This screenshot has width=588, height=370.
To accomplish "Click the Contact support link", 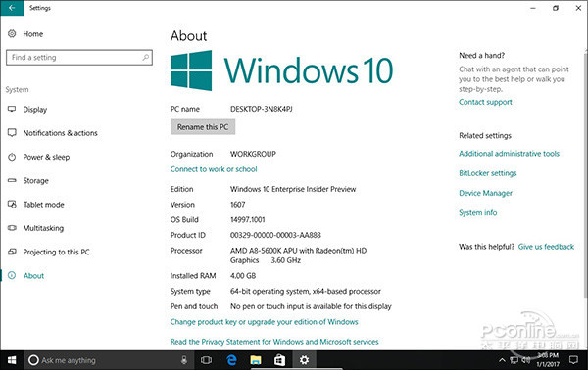I will (x=485, y=102).
